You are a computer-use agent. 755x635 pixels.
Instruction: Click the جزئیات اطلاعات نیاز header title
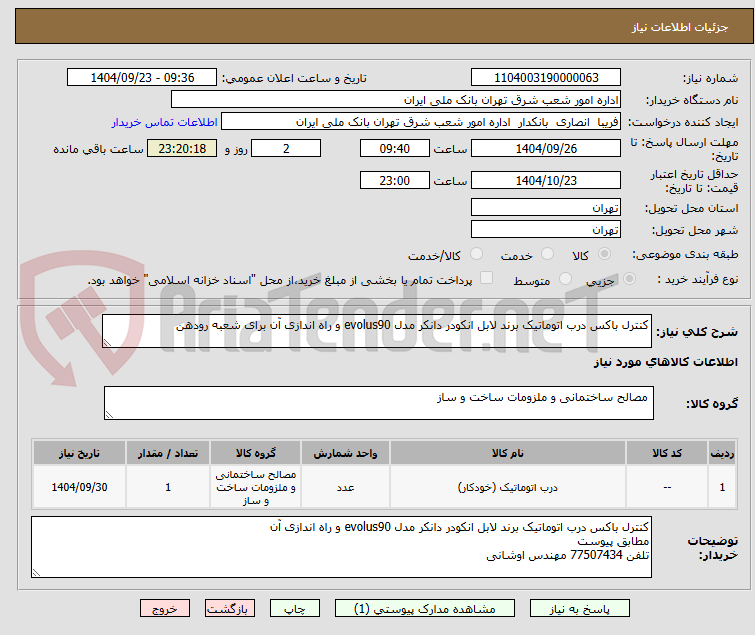pos(680,27)
